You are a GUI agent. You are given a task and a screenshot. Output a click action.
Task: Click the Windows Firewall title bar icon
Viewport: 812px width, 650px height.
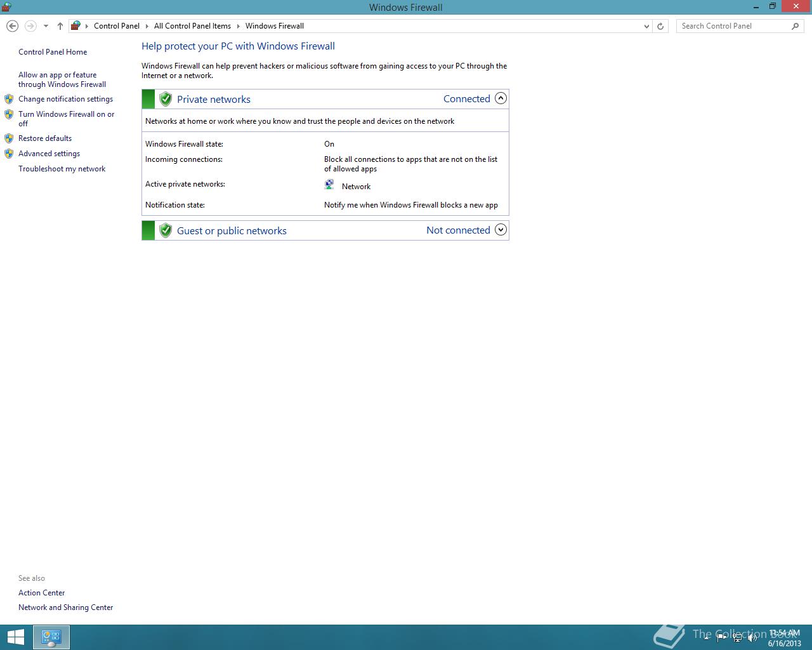(6, 7)
